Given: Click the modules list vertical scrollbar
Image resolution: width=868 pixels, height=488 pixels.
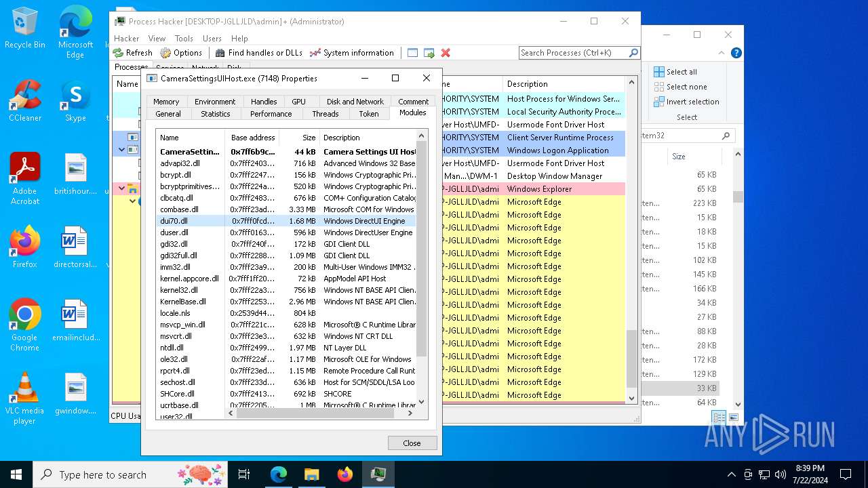Looking at the screenshot, I should click(421, 249).
